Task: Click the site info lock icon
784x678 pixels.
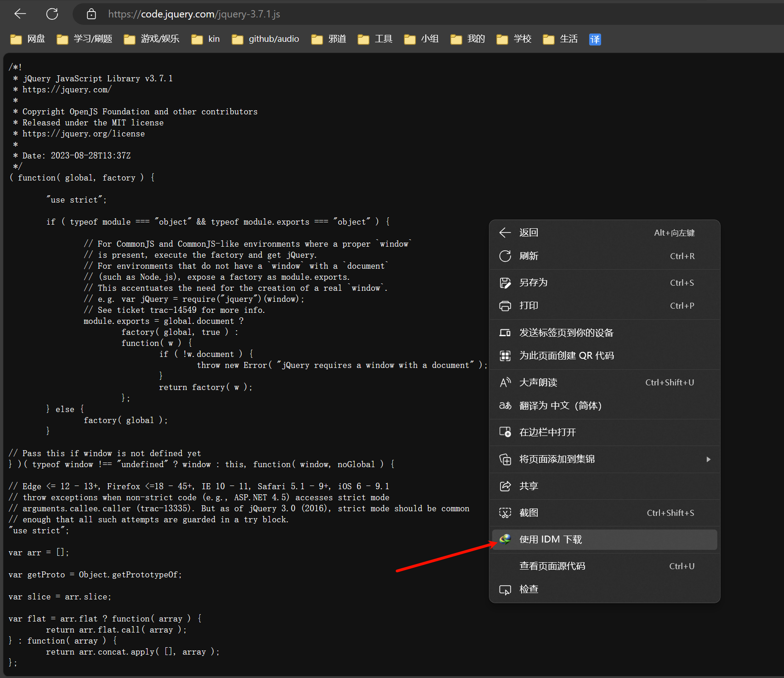Action: pyautogui.click(x=91, y=14)
